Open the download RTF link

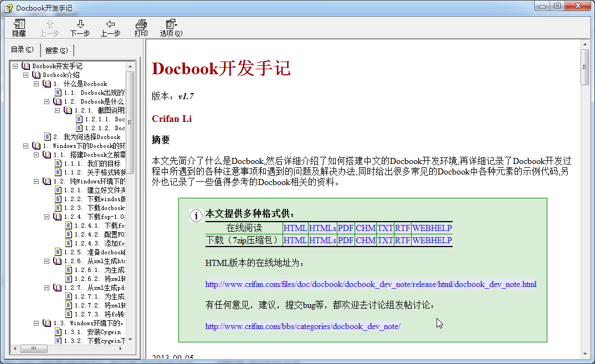[403, 240]
